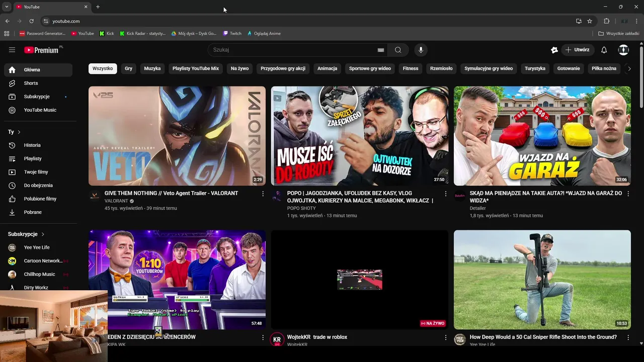Open the Valorant Veto trailer thumbnail
The height and width of the screenshot is (362, 644).
point(177,136)
